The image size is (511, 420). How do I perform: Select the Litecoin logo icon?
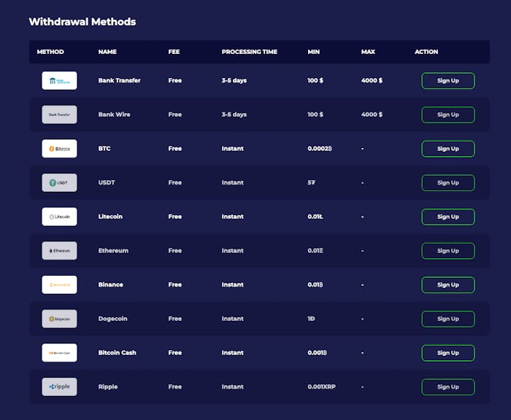(59, 217)
